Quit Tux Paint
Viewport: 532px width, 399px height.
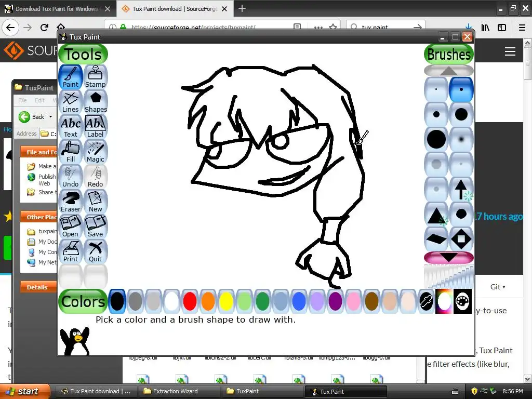click(x=96, y=252)
